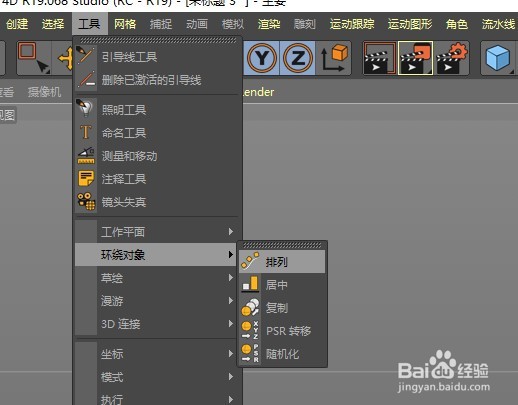Click the 随机化 PSR icon
Image resolution: width=518 pixels, height=405 pixels.
[250, 353]
